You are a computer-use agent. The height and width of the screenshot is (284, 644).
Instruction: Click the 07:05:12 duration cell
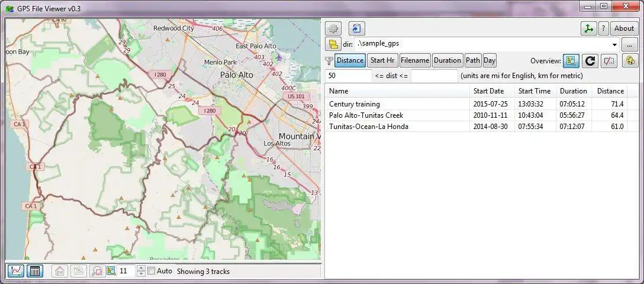point(572,104)
